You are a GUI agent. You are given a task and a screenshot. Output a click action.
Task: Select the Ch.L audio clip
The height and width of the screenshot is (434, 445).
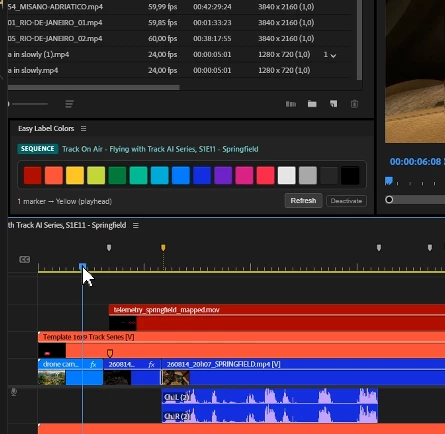tap(270, 396)
